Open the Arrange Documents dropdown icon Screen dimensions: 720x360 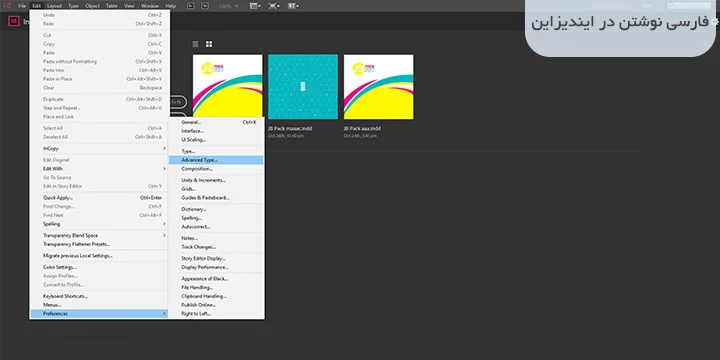[293, 6]
